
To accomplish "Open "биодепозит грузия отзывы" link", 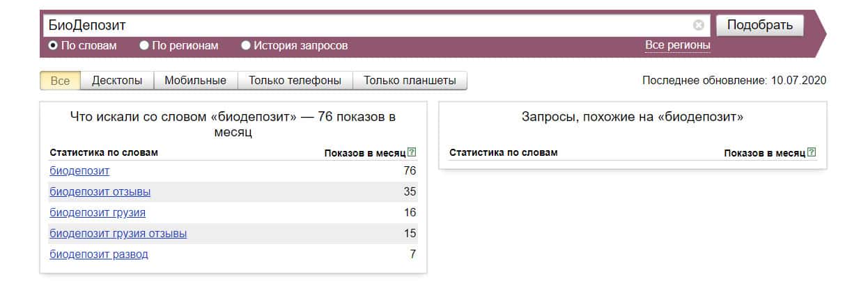I will click(x=118, y=234).
